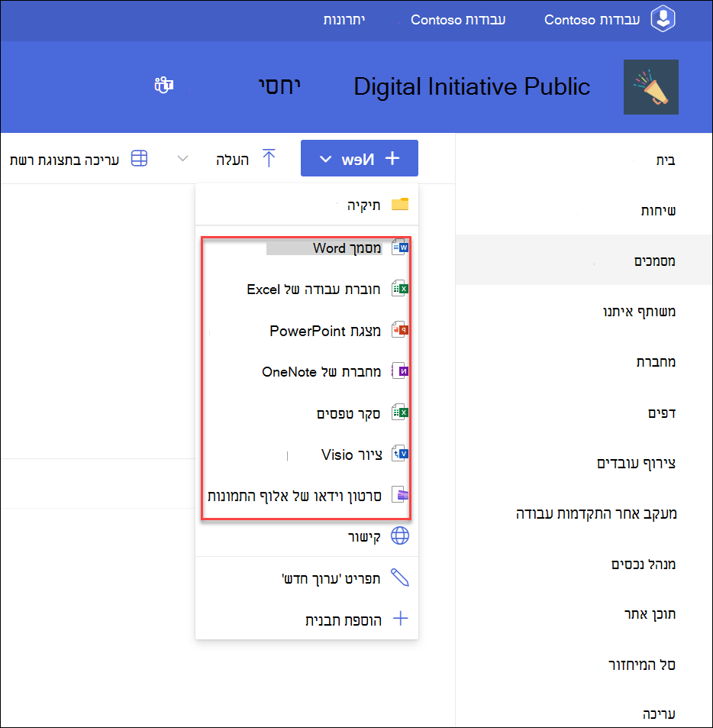Open יתרונות top navigation link
The width and height of the screenshot is (713, 728).
(x=344, y=20)
